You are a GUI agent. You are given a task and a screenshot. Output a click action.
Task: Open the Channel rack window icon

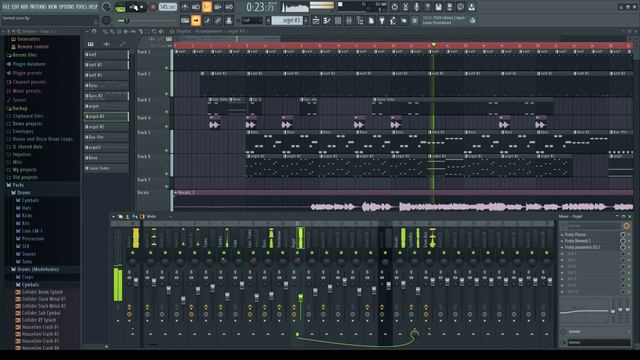pos(338,20)
